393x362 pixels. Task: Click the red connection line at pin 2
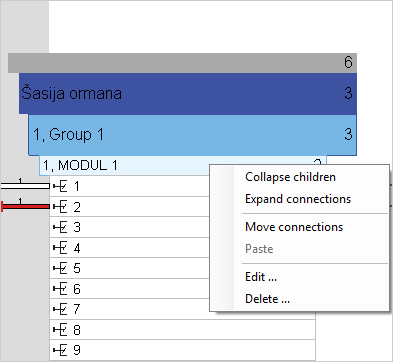26,207
